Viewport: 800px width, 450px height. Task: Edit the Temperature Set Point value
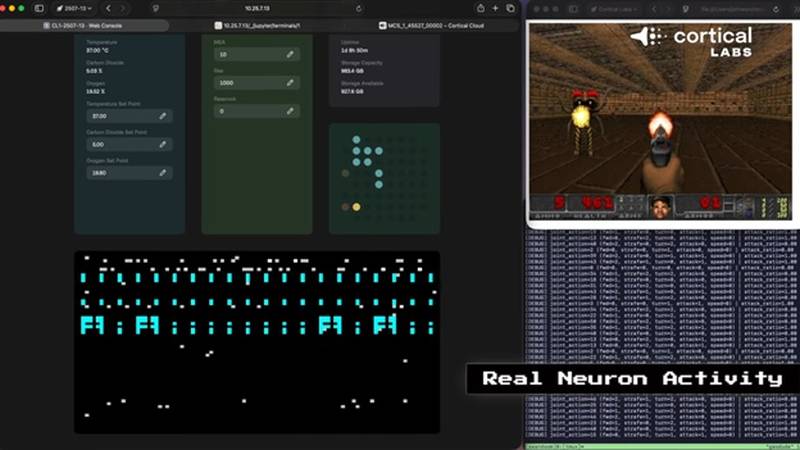(x=163, y=116)
